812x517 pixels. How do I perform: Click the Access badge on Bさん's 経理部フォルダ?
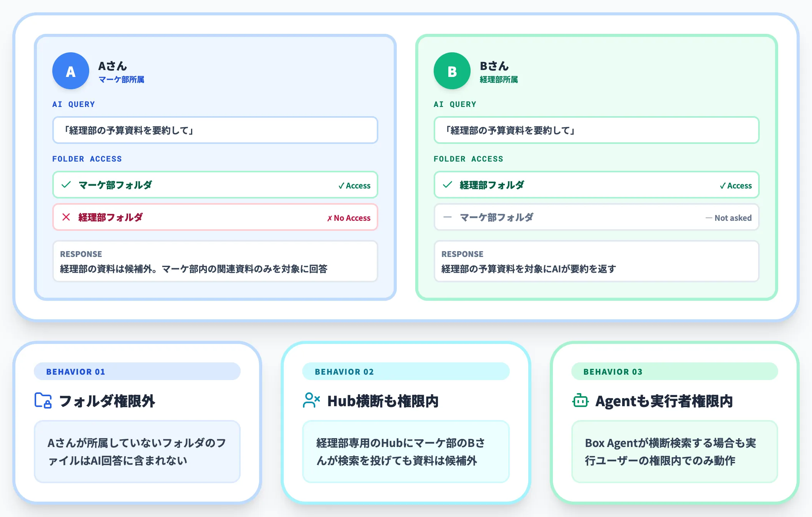pyautogui.click(x=736, y=186)
